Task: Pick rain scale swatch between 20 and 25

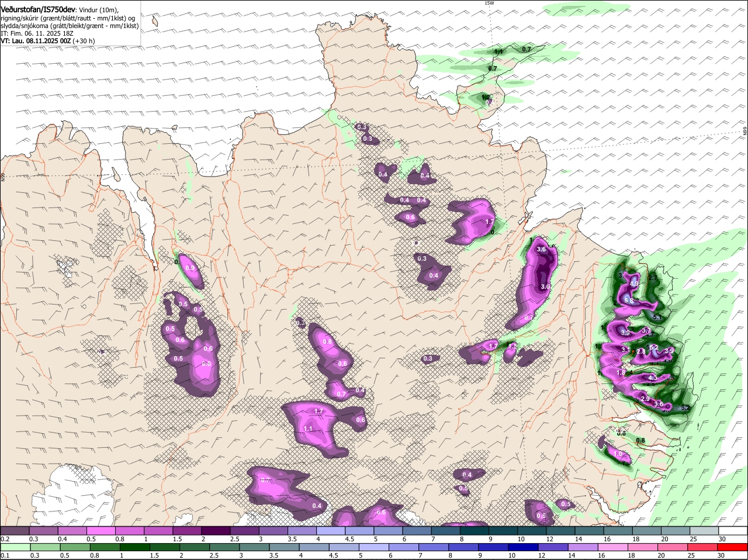Action: [672, 547]
